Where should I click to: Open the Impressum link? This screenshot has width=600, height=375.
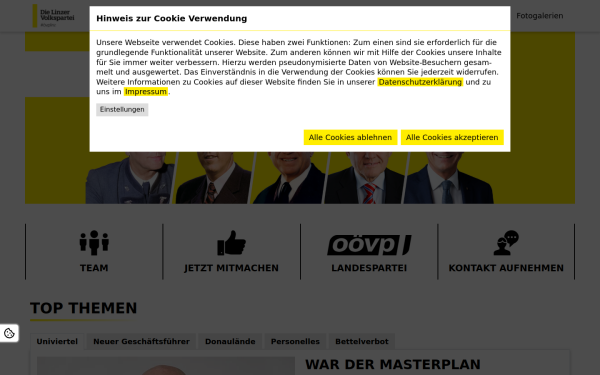pyautogui.click(x=146, y=92)
